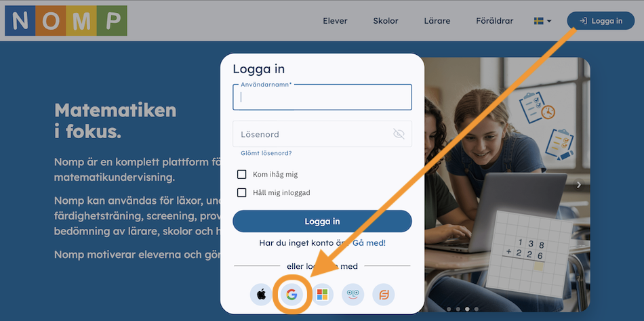
Task: Sign in with the Apple icon
Action: (x=261, y=295)
